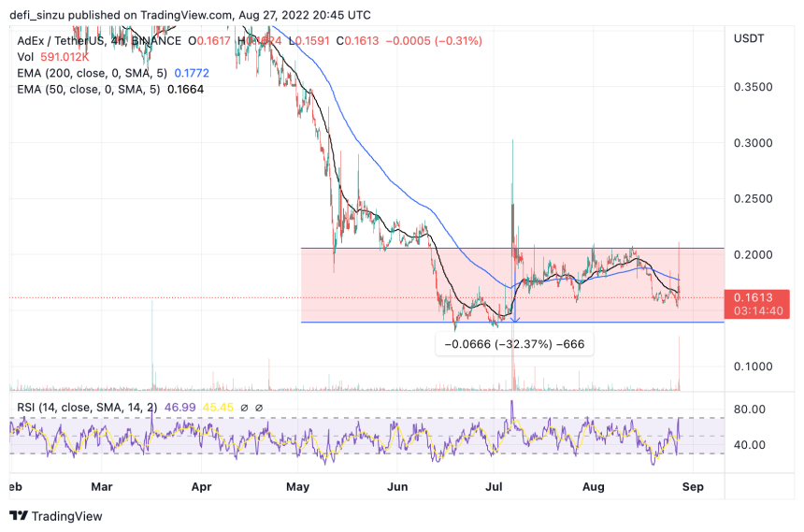Click the price change tooltip −0.0666 (−32.37%)
The width and height of the screenshot is (804, 532).
(x=514, y=343)
